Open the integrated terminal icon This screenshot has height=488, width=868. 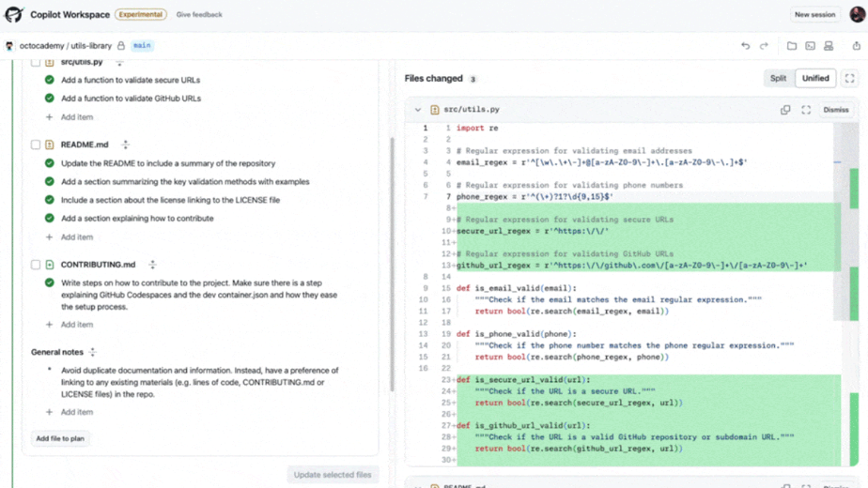[x=810, y=46]
